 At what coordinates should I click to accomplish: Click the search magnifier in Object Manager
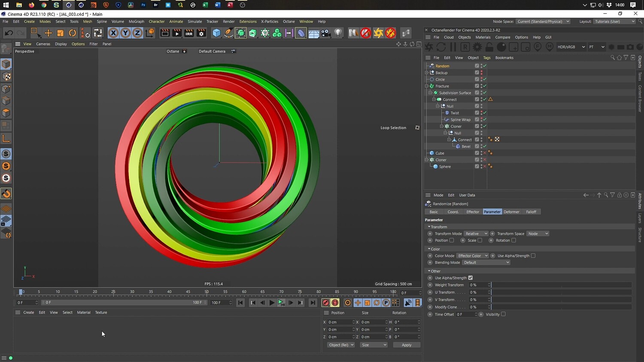(x=613, y=57)
